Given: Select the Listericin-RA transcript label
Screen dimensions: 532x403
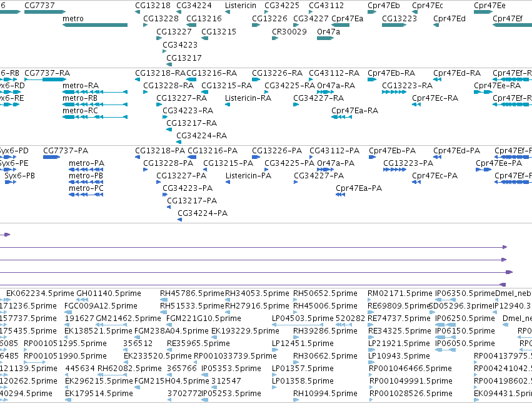Looking at the screenshot, I should coord(248,98).
